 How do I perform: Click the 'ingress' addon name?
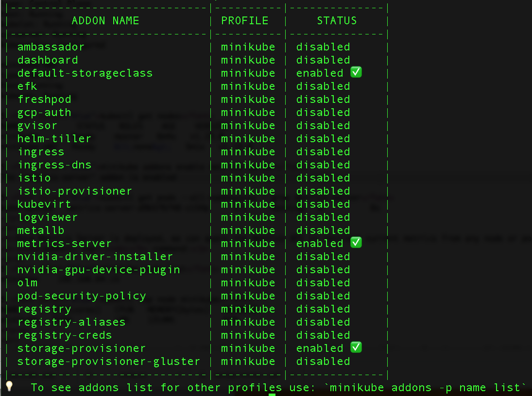pyautogui.click(x=41, y=152)
